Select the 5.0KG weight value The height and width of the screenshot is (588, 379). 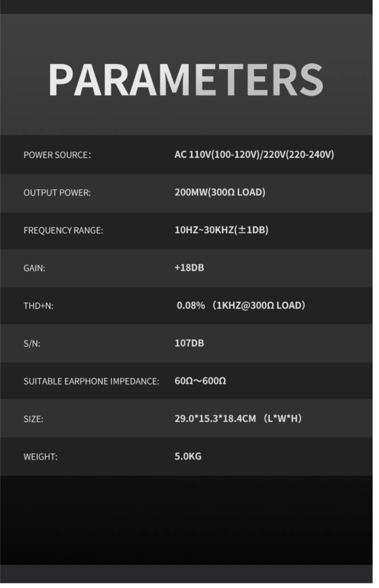pyautogui.click(x=188, y=456)
